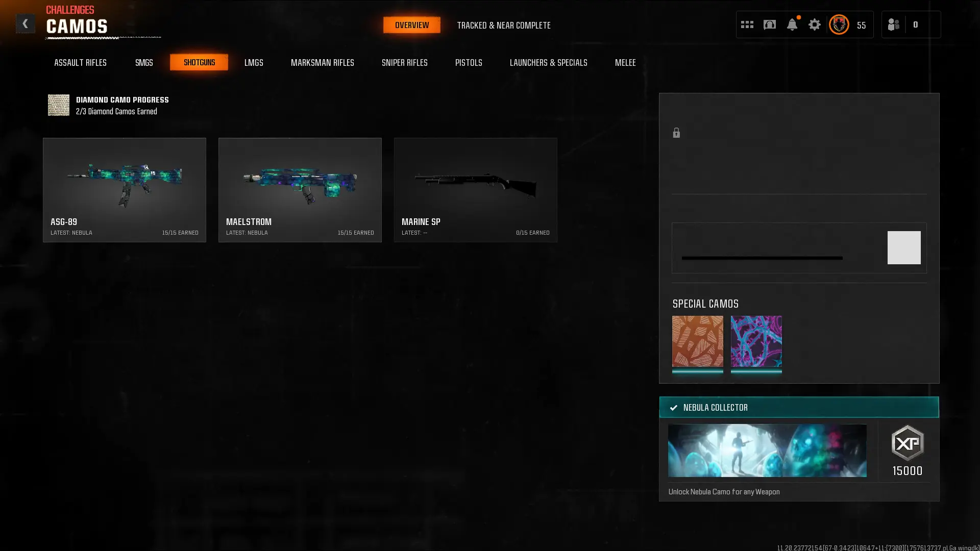Open the settings gear
Viewport: 980px width, 551px height.
(x=814, y=24)
